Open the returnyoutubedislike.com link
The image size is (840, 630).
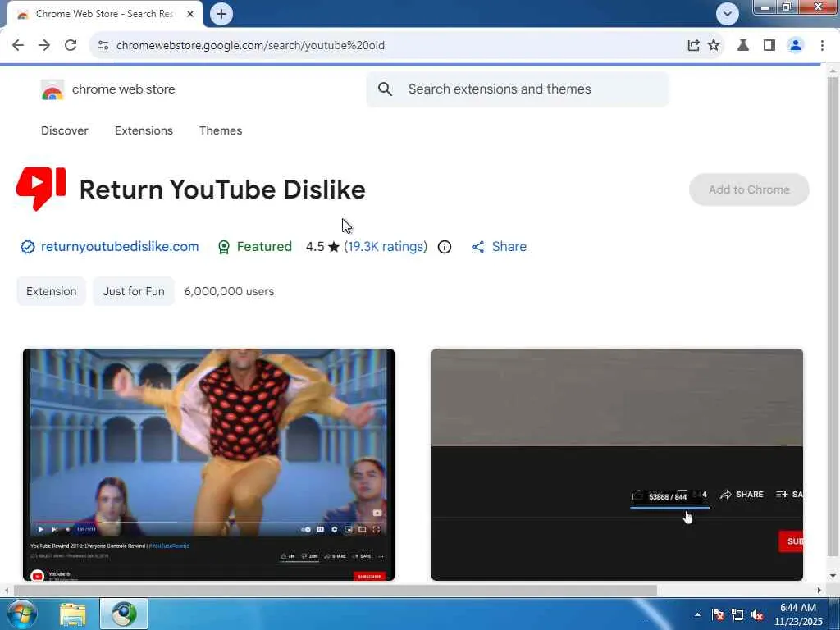click(120, 246)
